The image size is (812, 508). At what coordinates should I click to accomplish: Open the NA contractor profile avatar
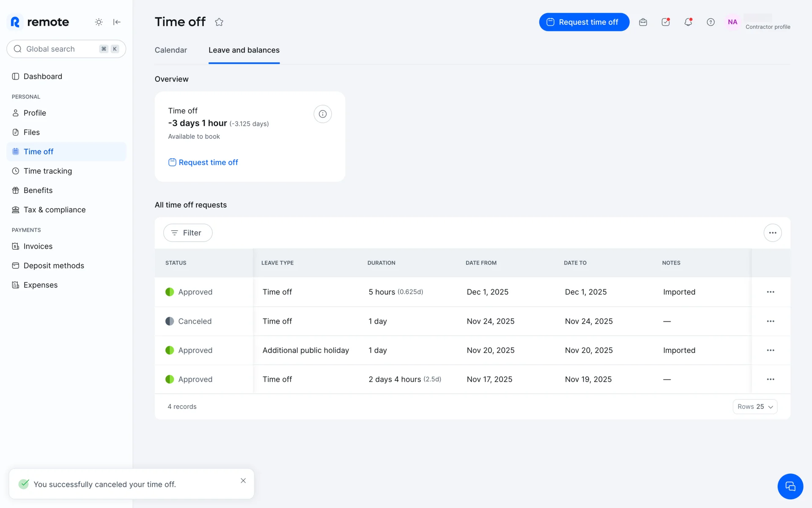pyautogui.click(x=732, y=22)
